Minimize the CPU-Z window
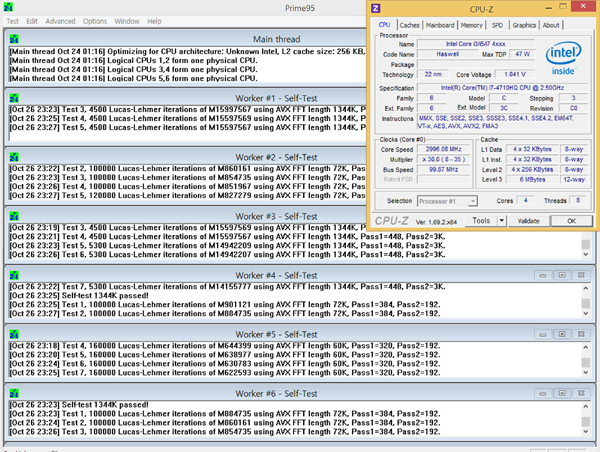Image resolution: width=600 pixels, height=452 pixels. [x=548, y=7]
